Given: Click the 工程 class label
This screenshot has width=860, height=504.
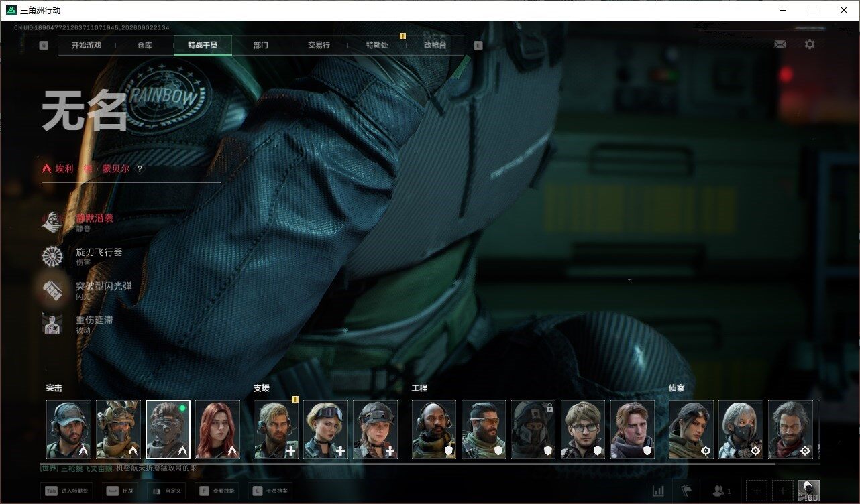Looking at the screenshot, I should tap(419, 388).
